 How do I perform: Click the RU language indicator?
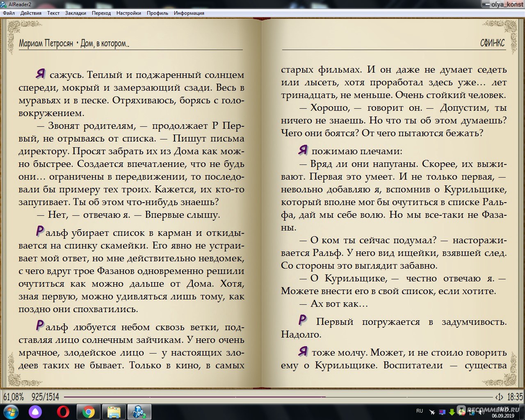click(x=420, y=411)
